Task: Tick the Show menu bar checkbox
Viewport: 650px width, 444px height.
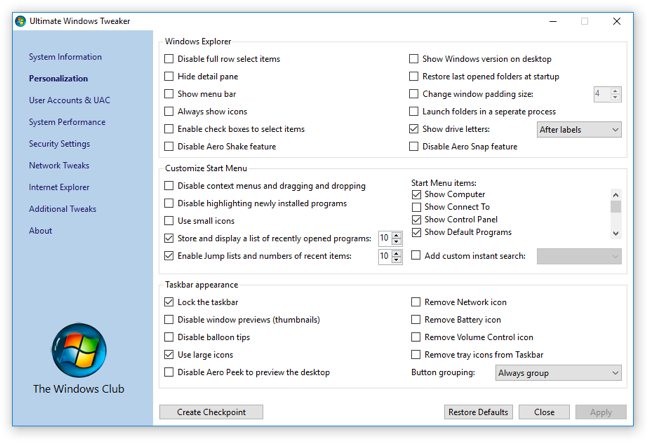Action: [x=169, y=94]
